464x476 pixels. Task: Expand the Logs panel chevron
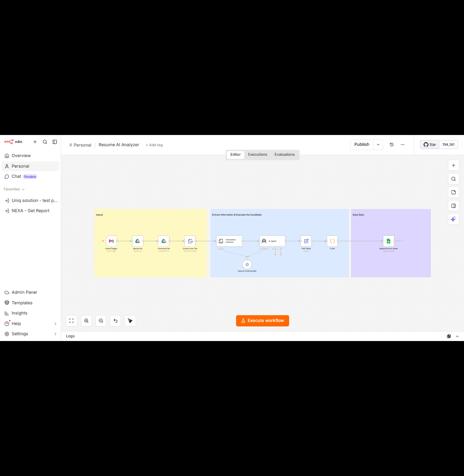coord(457,336)
